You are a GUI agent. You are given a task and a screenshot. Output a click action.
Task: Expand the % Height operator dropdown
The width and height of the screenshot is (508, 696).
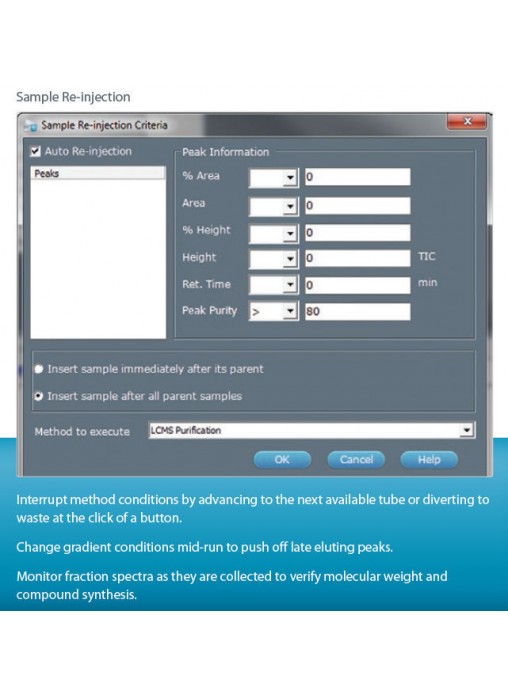pos(274,233)
